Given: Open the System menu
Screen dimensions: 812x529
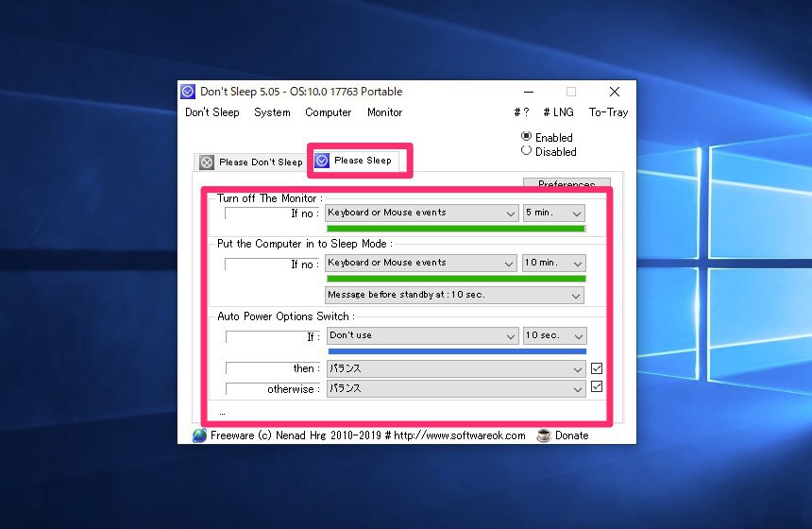Looking at the screenshot, I should click(272, 112).
